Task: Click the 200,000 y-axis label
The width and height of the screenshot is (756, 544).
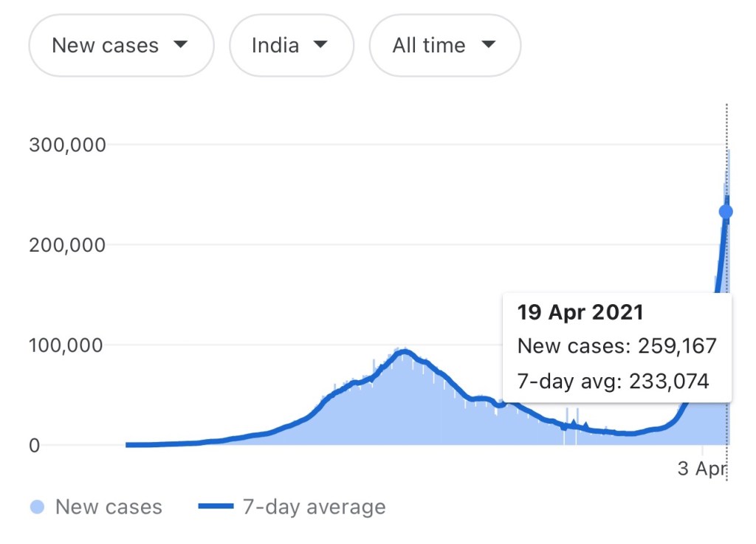Action: pyautogui.click(x=67, y=245)
